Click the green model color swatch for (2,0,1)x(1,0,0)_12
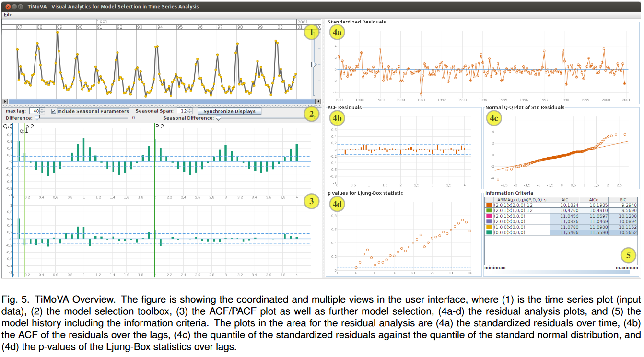 click(489, 210)
